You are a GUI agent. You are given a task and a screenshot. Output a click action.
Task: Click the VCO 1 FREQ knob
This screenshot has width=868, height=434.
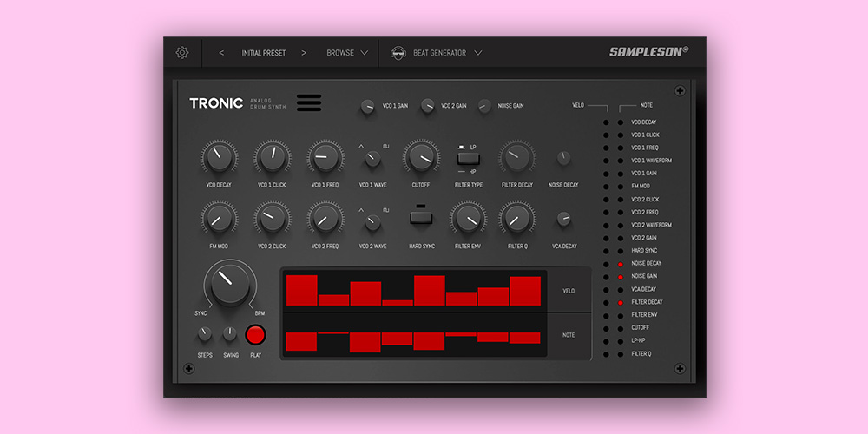pyautogui.click(x=325, y=157)
